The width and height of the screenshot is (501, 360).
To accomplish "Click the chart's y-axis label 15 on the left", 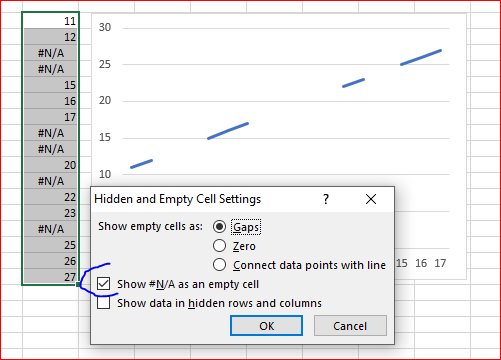I will tap(105, 137).
